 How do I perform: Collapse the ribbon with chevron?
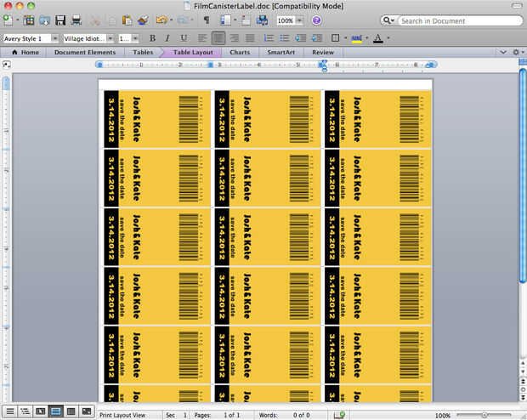(503, 52)
